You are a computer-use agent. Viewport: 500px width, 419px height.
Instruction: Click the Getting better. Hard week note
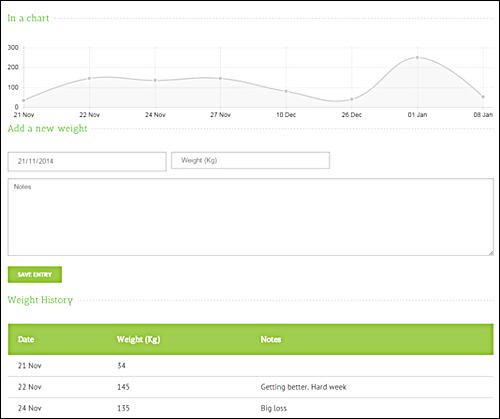coord(303,387)
